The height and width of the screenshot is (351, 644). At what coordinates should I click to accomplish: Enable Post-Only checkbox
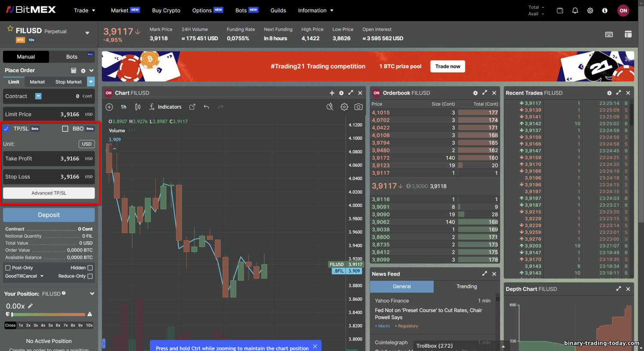click(x=8, y=268)
